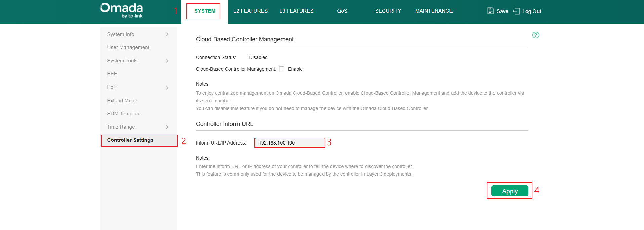644x230 pixels.
Task: Open User Management in sidebar
Action: [128, 47]
